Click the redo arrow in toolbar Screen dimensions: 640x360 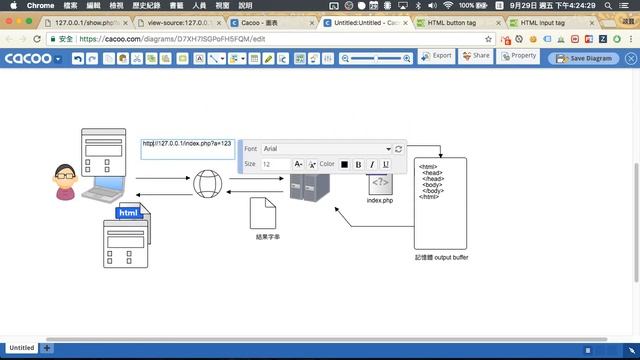(x=92, y=59)
